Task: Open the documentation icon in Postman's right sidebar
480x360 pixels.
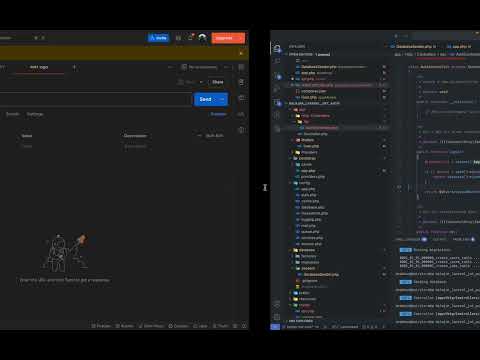Action: pos(242,82)
